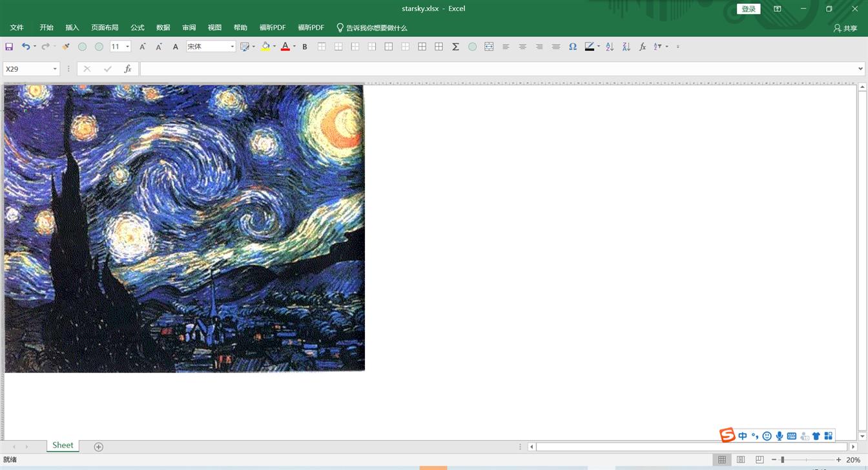
Task: Merge and center cells icon
Action: click(x=489, y=47)
